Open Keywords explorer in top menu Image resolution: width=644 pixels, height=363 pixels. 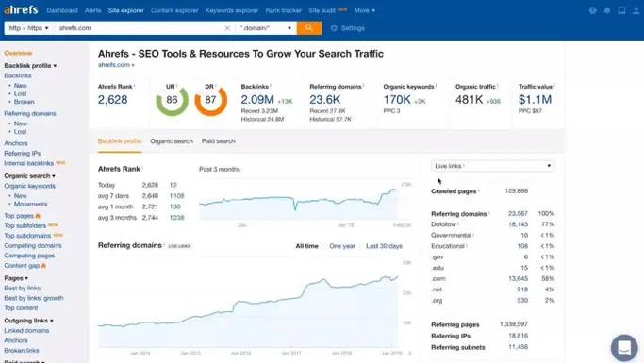(x=232, y=10)
